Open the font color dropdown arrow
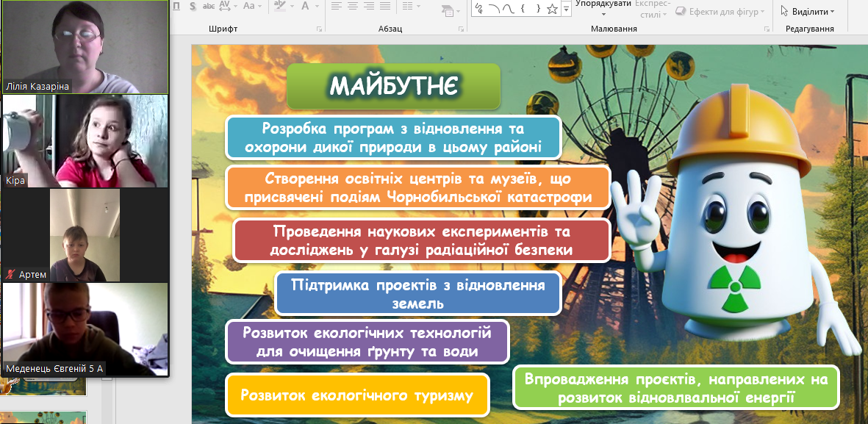868x424 pixels. pyautogui.click(x=316, y=7)
